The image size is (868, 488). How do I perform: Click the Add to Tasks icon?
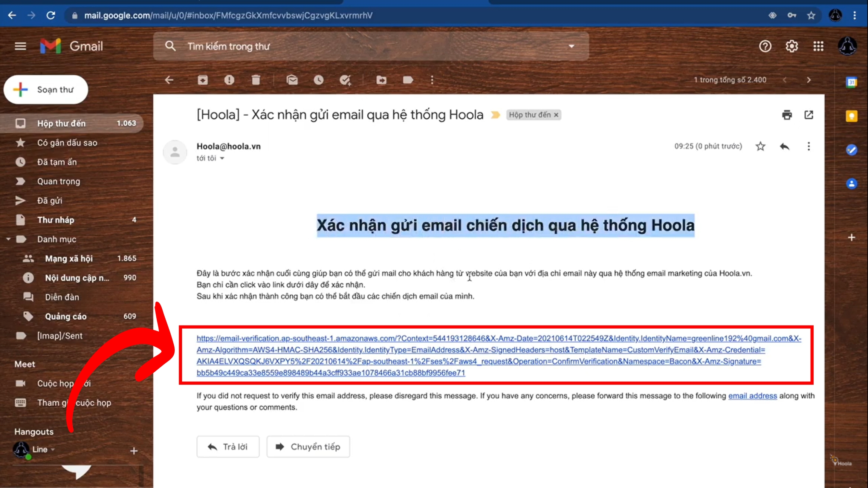[345, 80]
